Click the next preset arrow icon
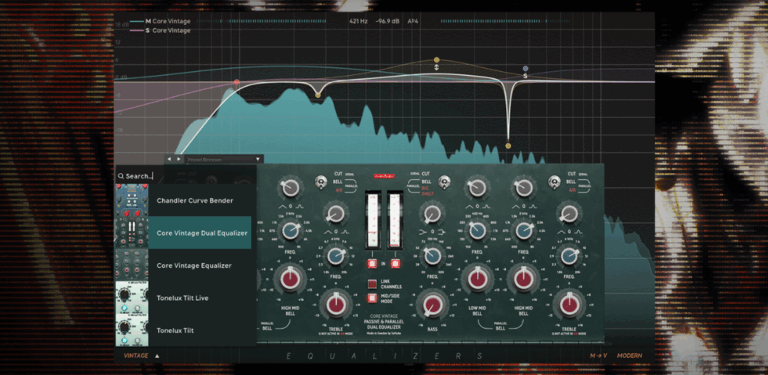The width and height of the screenshot is (768, 375). pyautogui.click(x=178, y=159)
